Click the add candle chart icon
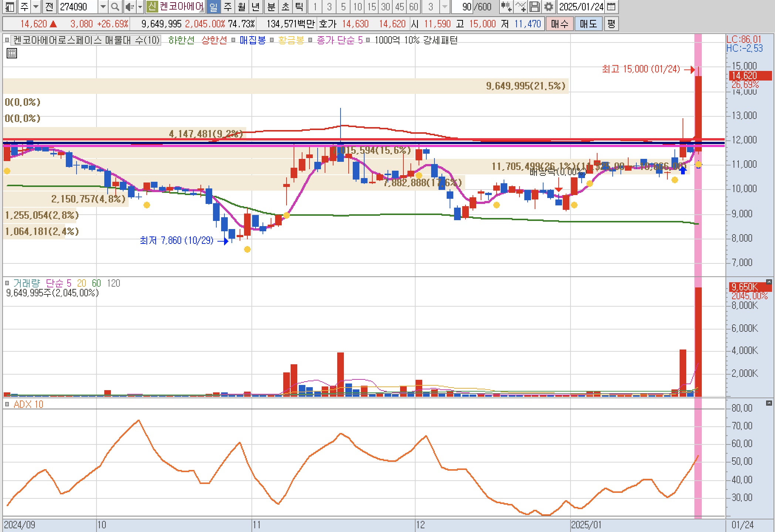Image resolution: width=775 pixels, height=532 pixels. click(x=506, y=7)
